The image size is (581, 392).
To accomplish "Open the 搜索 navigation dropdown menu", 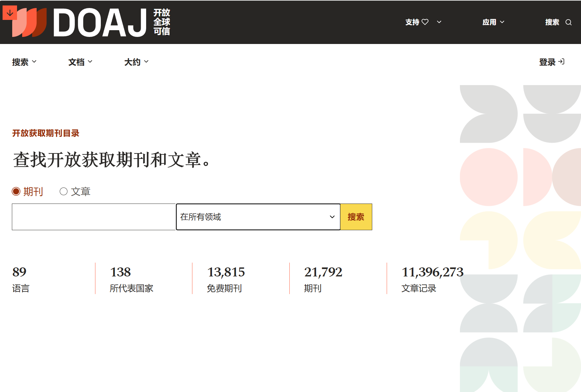I will click(24, 62).
